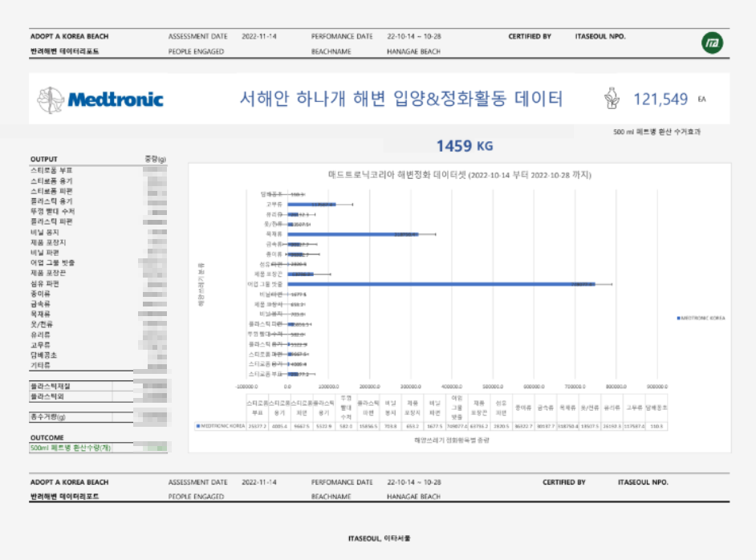Click the MEDTRONIC KOREA data table row label
Screen dimensions: 756x560
point(221,426)
